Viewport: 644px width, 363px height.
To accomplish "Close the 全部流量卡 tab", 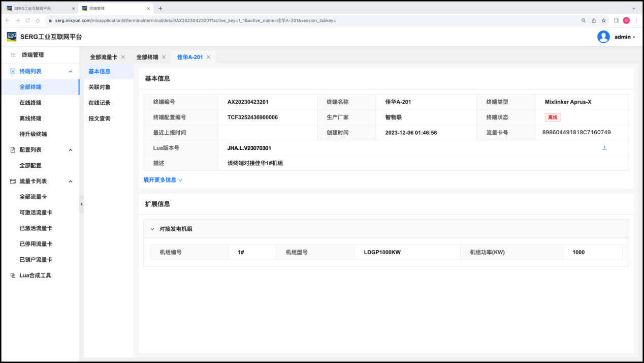I will (123, 57).
